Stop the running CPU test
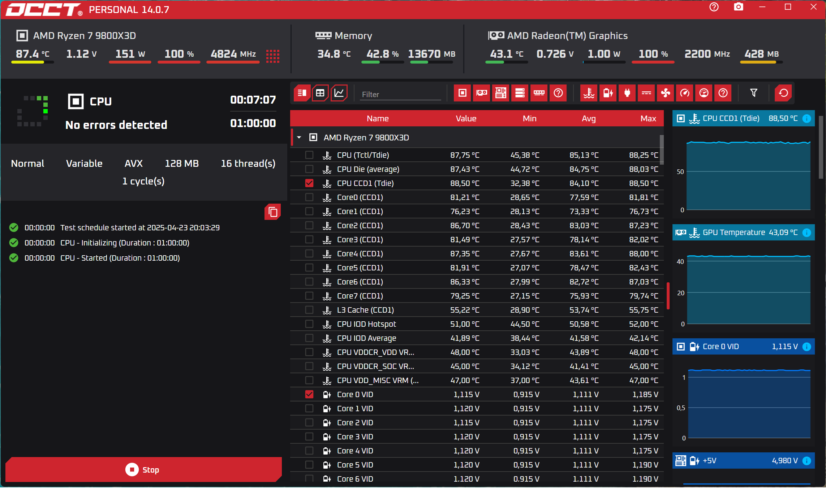This screenshot has width=826, height=504. click(x=143, y=470)
